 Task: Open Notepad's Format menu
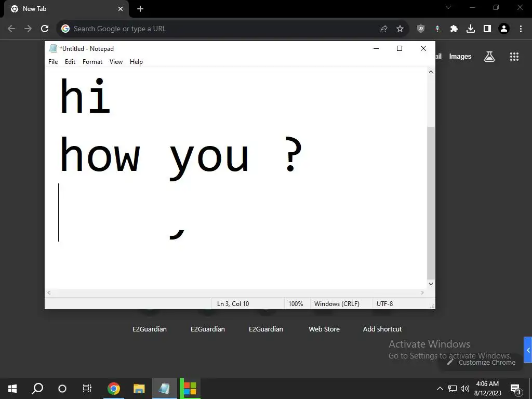[x=92, y=62]
